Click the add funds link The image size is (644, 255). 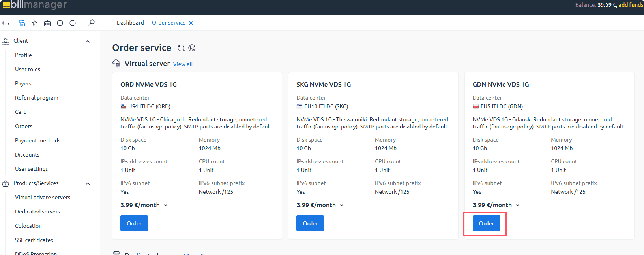[631, 5]
